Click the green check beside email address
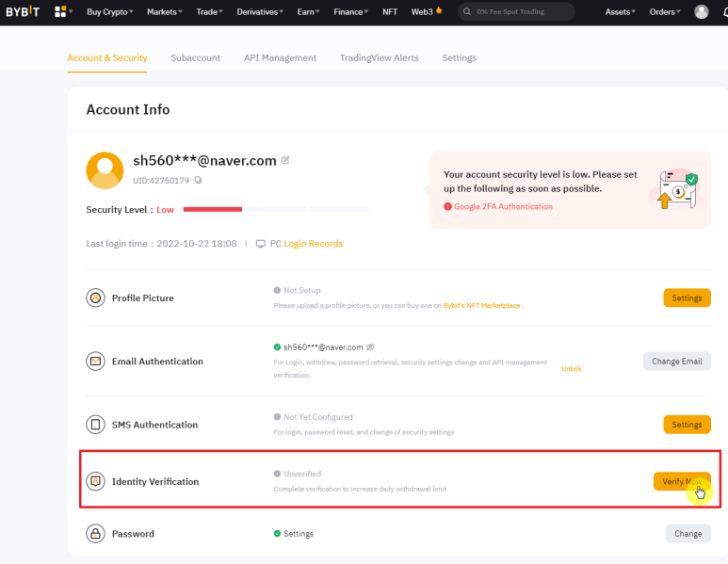Screen dimensions: 728x564 [277, 347]
